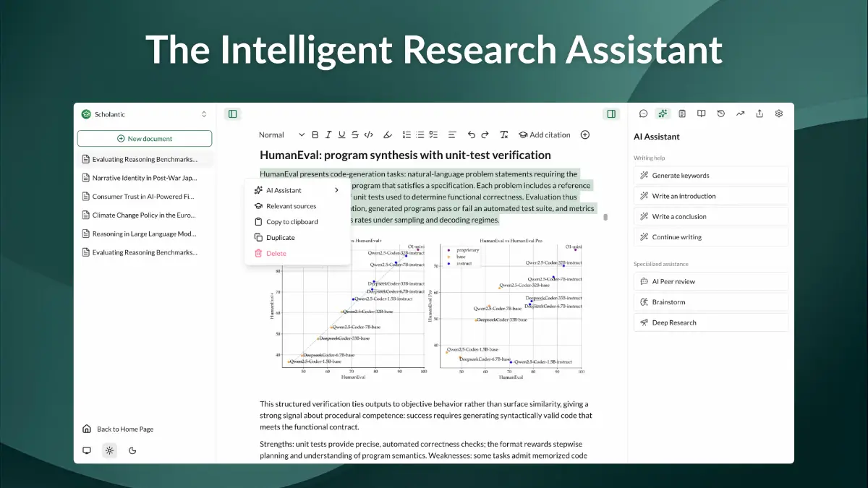The image size is (868, 488).
Task: Expand the AI Assistant submenu arrow
Action: coord(336,190)
